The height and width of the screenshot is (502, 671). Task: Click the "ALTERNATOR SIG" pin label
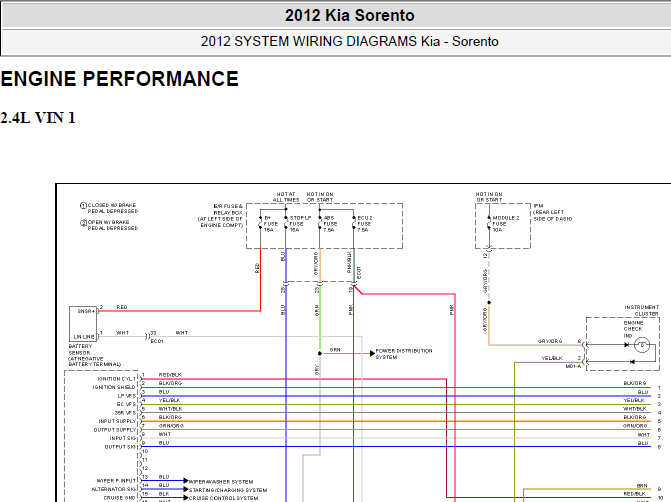pos(113,489)
